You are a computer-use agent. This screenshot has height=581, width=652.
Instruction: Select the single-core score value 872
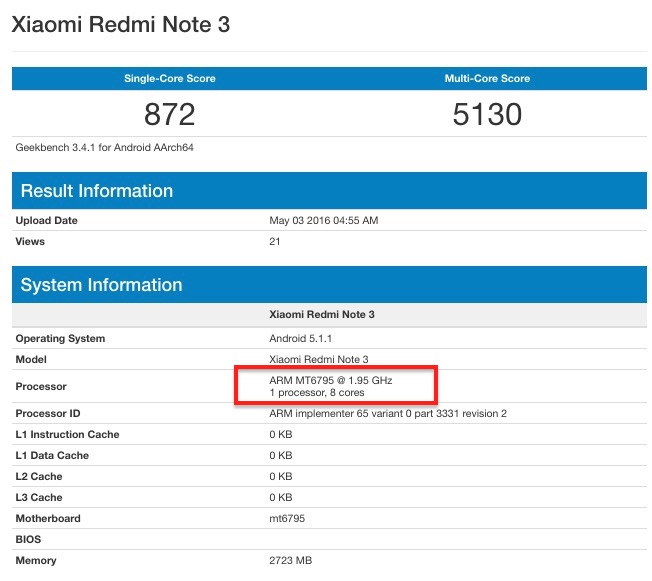click(x=169, y=115)
